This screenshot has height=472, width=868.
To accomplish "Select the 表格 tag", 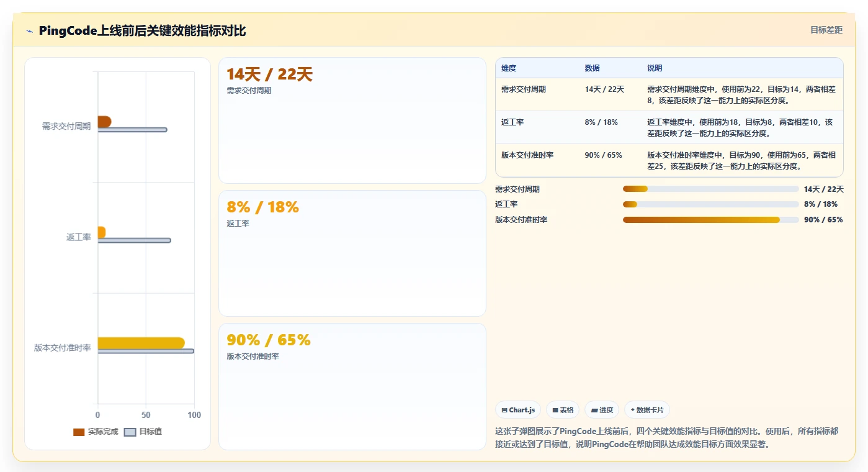I will [x=563, y=410].
